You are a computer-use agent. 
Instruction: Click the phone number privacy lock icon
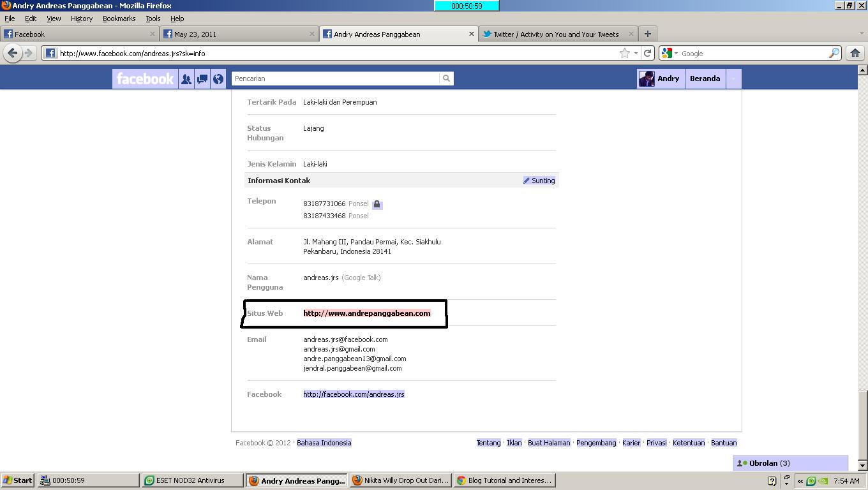pyautogui.click(x=377, y=204)
